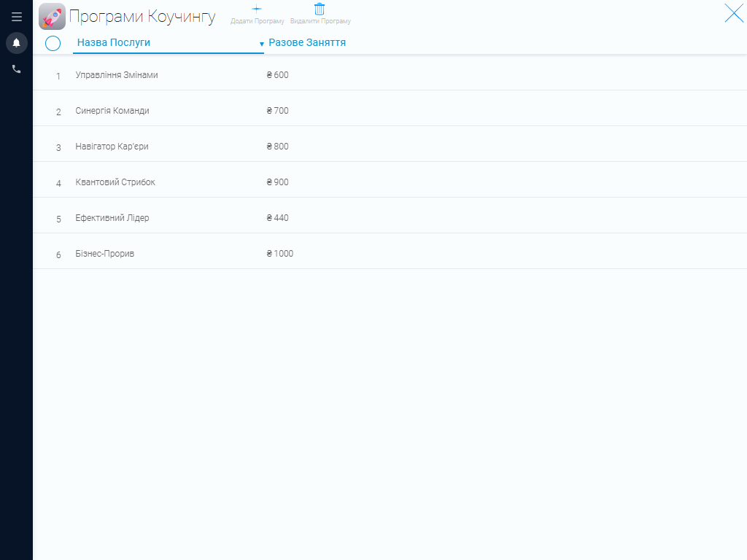Toggle the select-all circle in header
The width and height of the screenshot is (747, 560).
click(53, 43)
